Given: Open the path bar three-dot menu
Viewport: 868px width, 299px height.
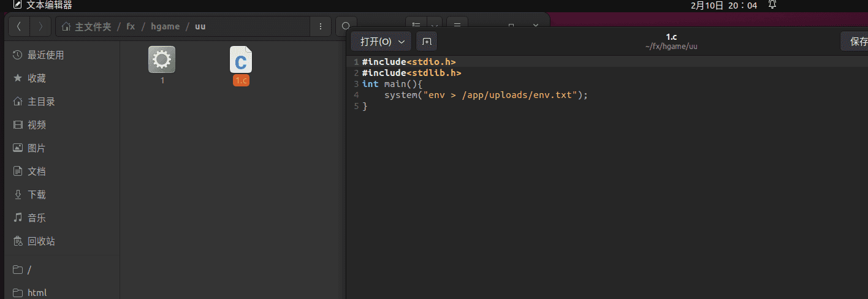Looking at the screenshot, I should point(320,26).
